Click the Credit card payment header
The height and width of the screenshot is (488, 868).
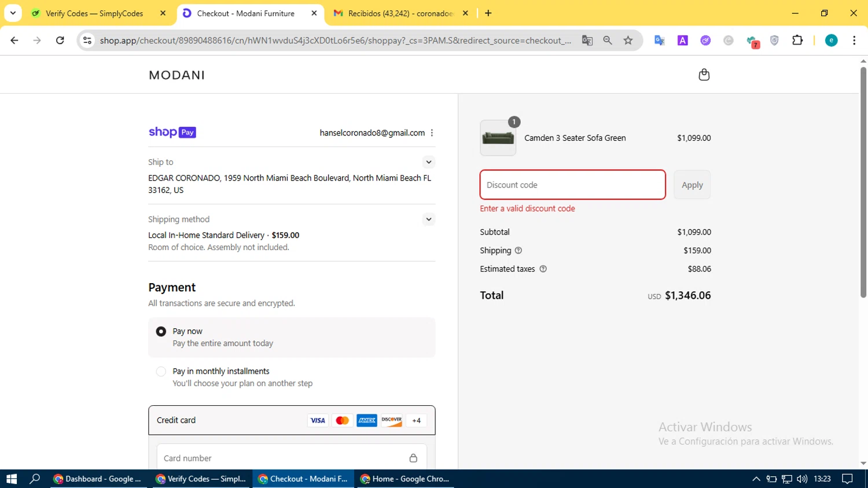tap(292, 420)
